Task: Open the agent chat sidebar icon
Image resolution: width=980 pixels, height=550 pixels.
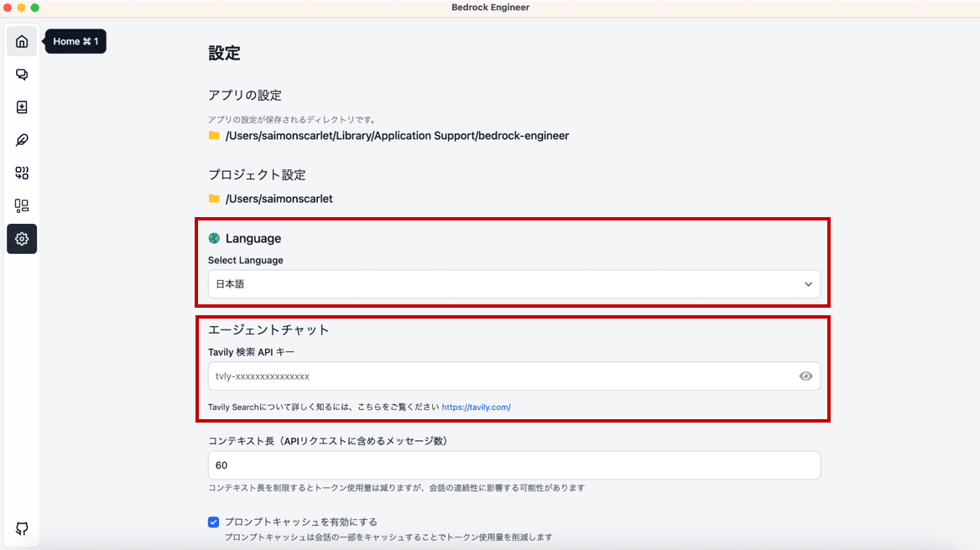Action: pos(22,75)
